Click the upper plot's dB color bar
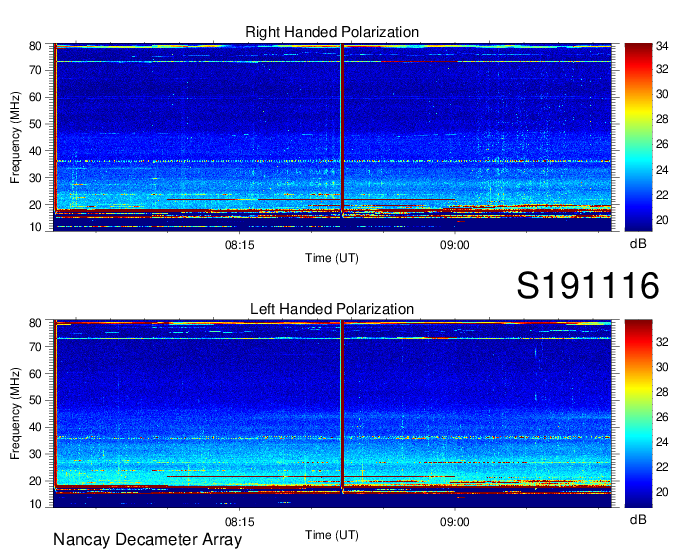This screenshot has height=552, width=680. pos(638,137)
